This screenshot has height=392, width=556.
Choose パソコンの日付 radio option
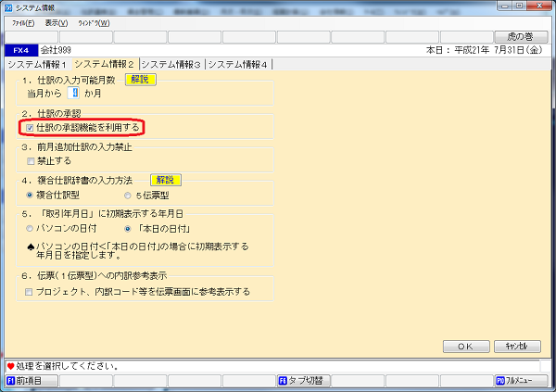coord(30,229)
